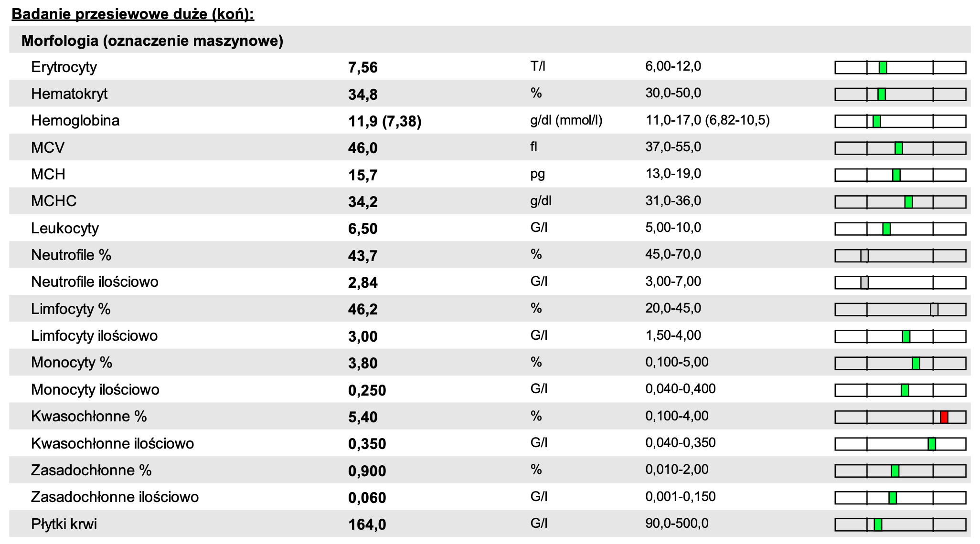Select the Morfologia section header

pos(152,41)
